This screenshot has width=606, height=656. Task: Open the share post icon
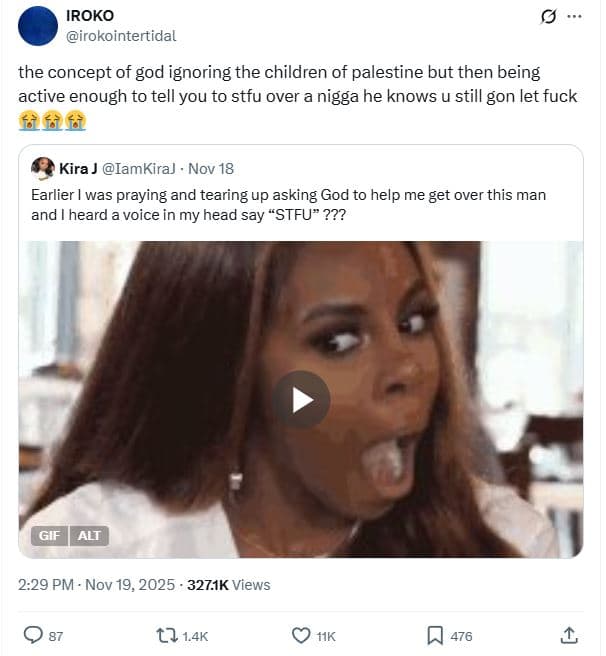point(569,635)
